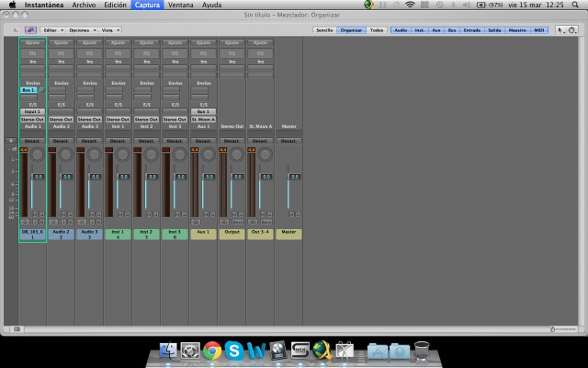
Task: Open the Opciones dropdown menu
Action: pos(80,29)
